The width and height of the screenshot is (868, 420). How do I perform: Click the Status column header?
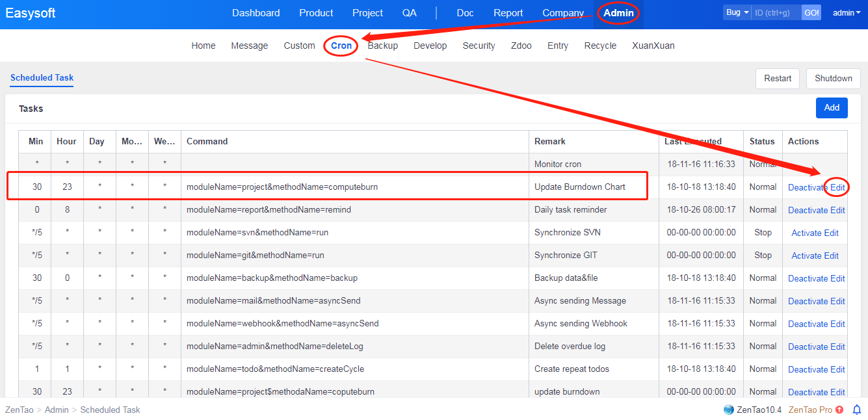click(762, 141)
